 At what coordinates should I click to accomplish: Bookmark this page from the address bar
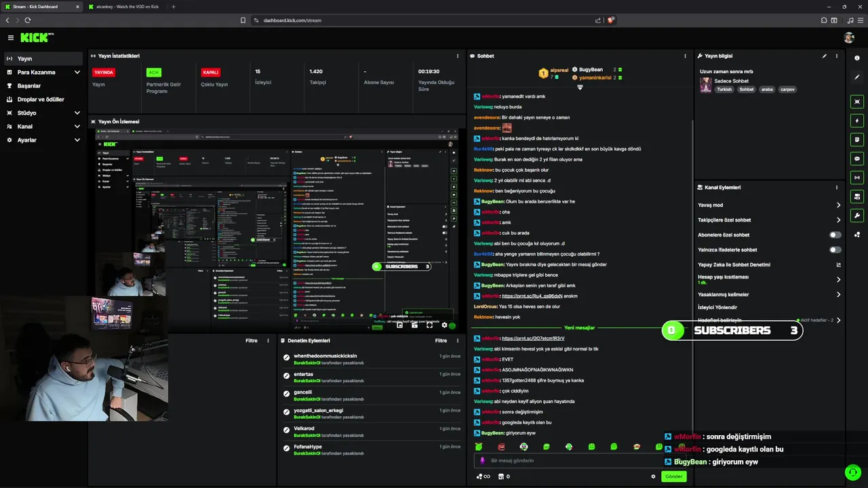[243, 20]
